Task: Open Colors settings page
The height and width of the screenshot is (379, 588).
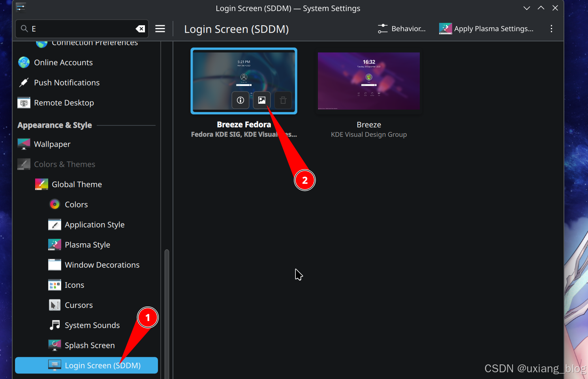Action: coord(86,204)
